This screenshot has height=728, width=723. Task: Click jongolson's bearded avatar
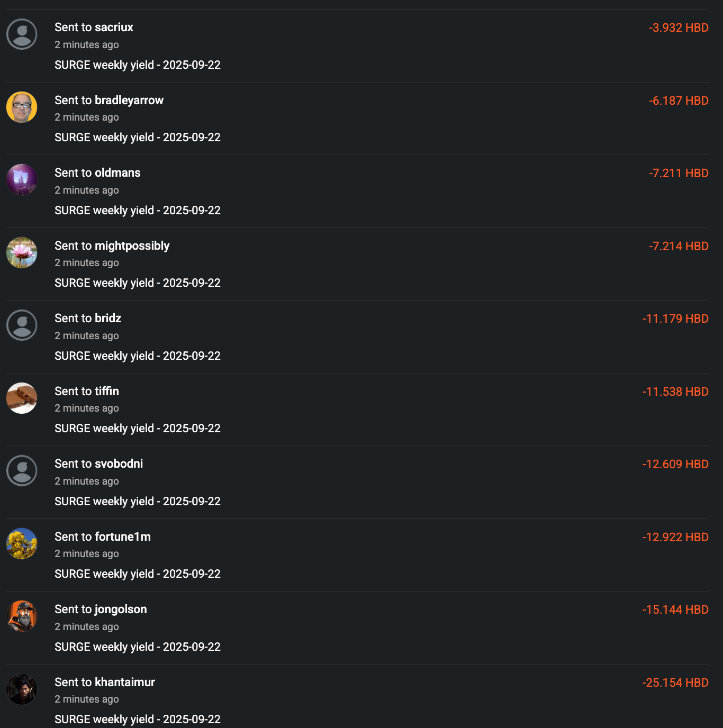pos(22,616)
